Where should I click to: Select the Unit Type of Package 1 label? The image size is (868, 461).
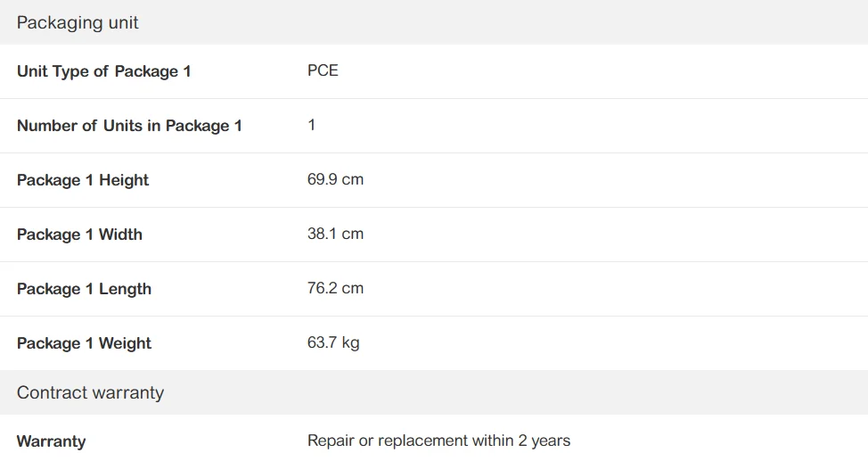(103, 71)
